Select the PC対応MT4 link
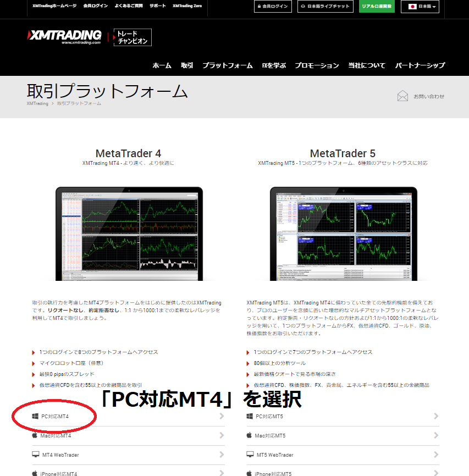This screenshot has width=469, height=476. 55,417
